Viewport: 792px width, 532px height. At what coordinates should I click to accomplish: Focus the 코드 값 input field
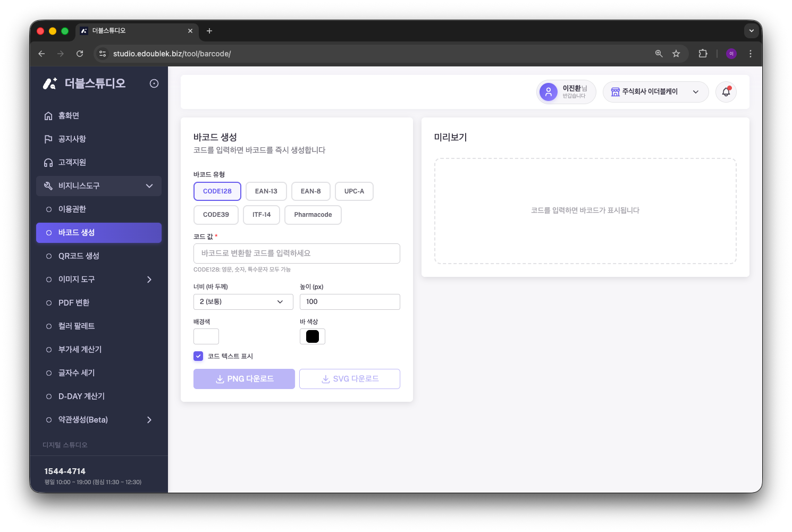tap(297, 254)
